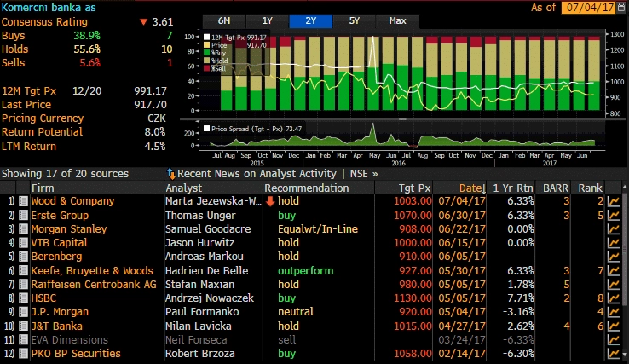Screen dimensions: 629x364
Task: Open the document icon for PKO BP Securities
Action: [x=23, y=353]
